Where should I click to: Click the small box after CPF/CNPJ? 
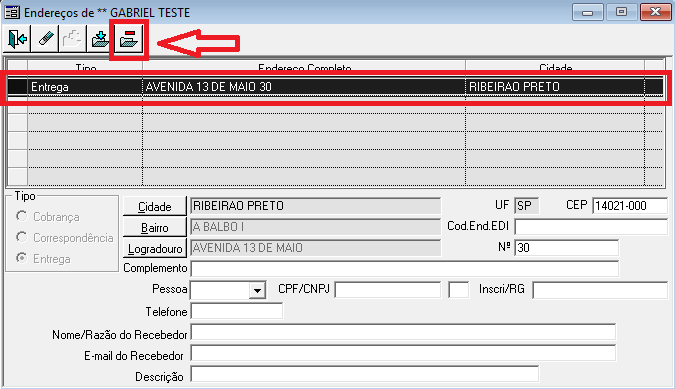click(458, 290)
